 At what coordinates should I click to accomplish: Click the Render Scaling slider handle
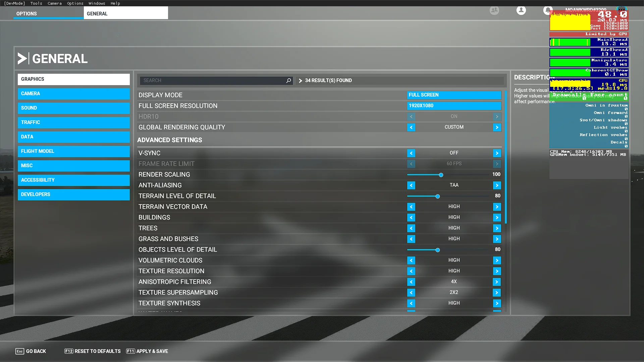(441, 175)
